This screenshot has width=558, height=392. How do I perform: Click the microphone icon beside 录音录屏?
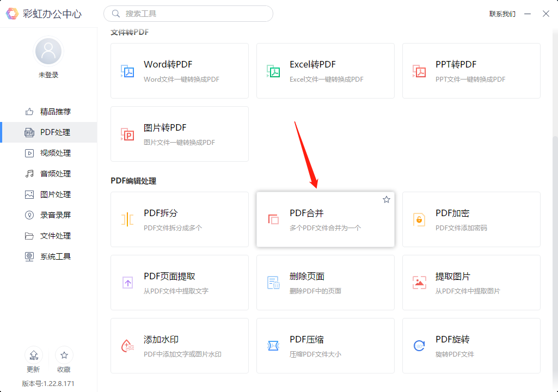(29, 216)
